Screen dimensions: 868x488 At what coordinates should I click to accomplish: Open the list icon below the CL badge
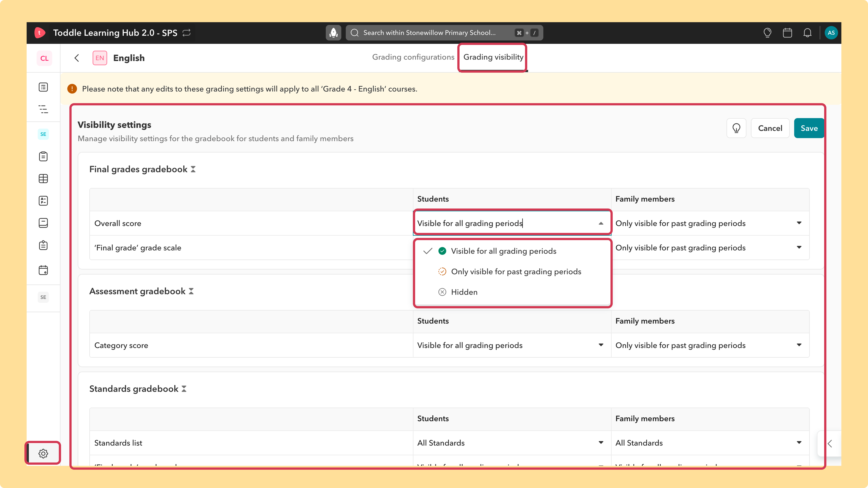point(43,87)
